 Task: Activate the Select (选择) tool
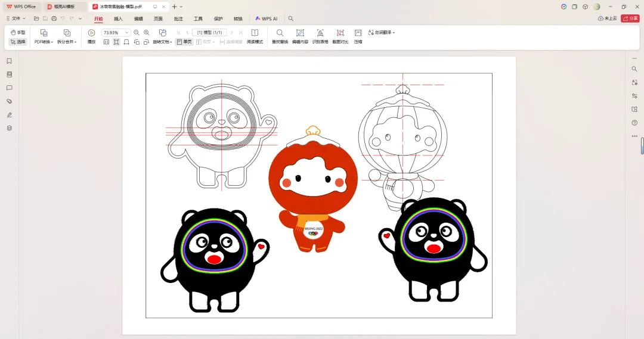pyautogui.click(x=18, y=42)
